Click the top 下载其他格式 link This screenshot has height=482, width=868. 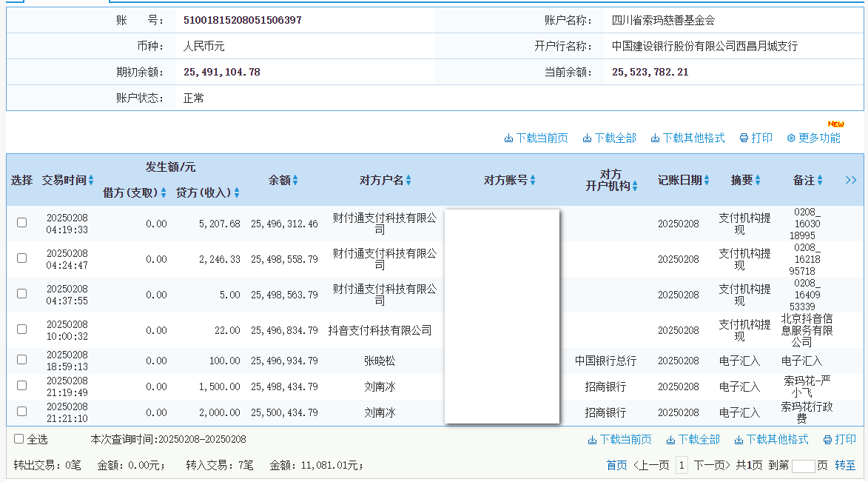687,138
